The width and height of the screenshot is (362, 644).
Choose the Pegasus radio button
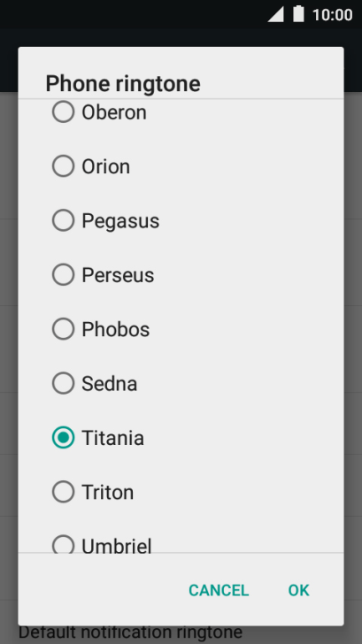click(x=63, y=220)
